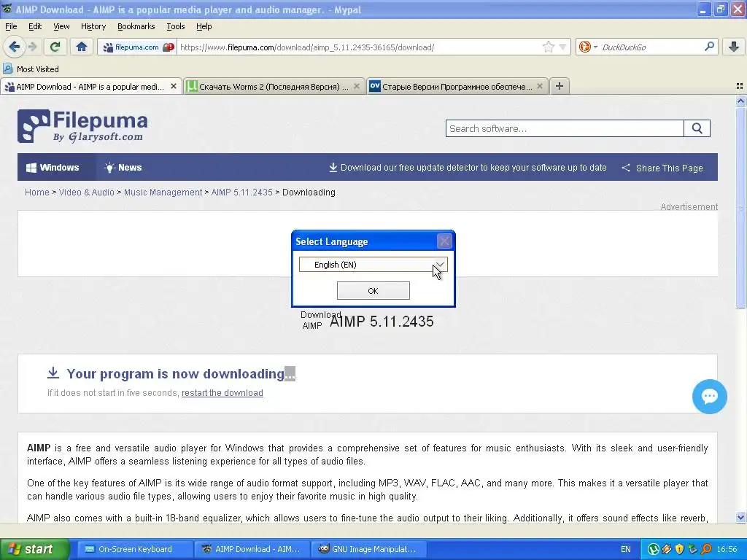
Task: Open the History menu
Action: [x=93, y=26]
